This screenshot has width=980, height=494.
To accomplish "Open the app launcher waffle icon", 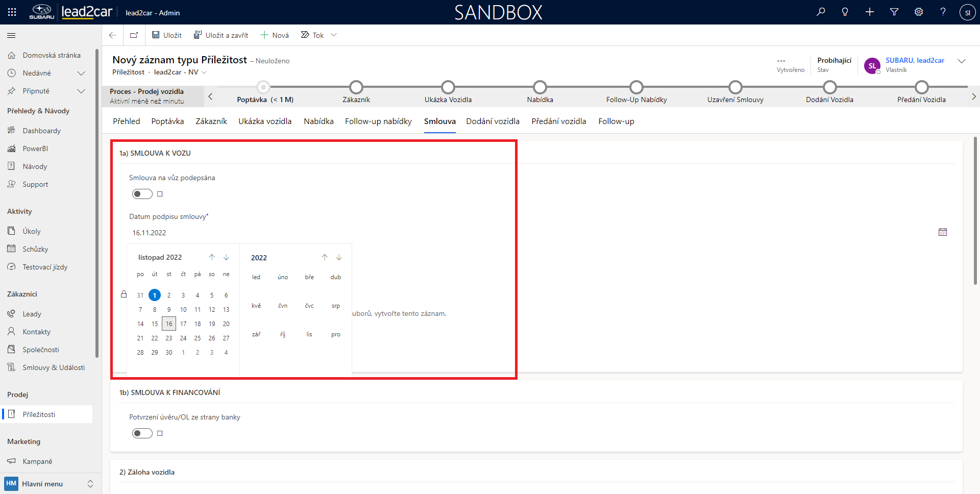I will pos(12,12).
